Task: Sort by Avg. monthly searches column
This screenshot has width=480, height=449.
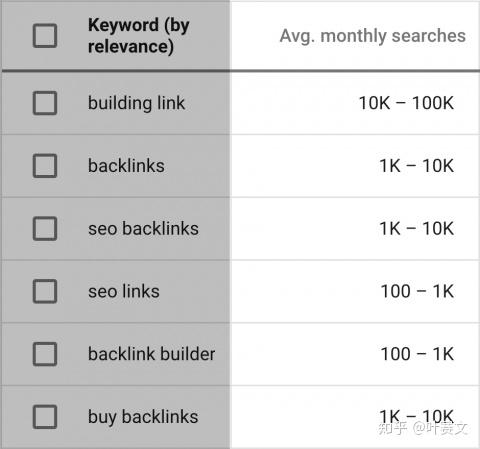Action: (x=372, y=36)
